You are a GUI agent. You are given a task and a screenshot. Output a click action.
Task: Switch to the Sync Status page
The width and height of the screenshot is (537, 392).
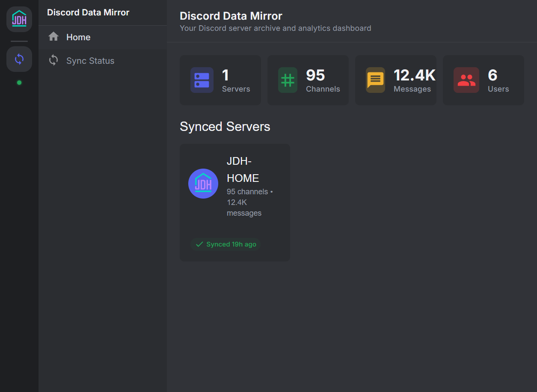pos(90,60)
